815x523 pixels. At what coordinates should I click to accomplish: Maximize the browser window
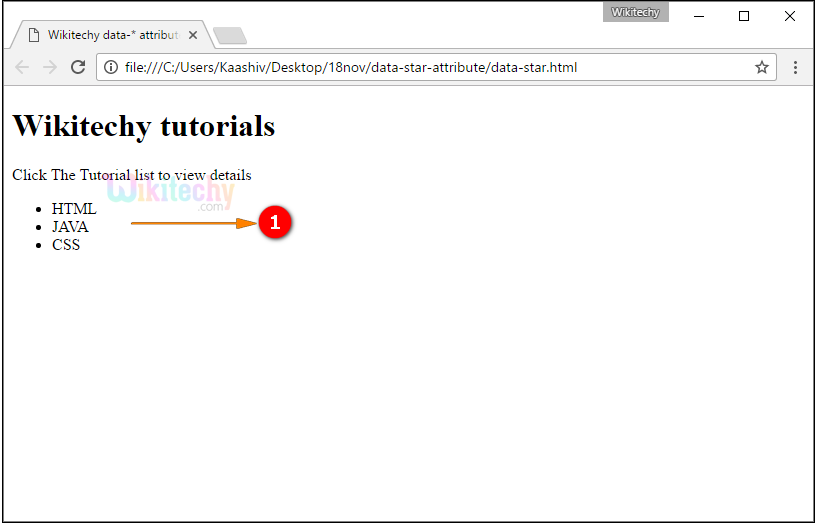tap(744, 16)
